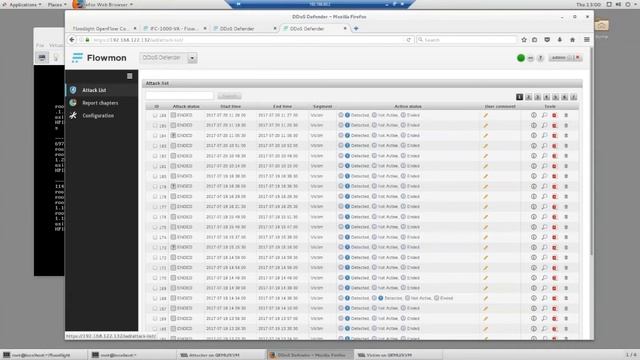Go to page 5 of the attack list

click(x=556, y=97)
